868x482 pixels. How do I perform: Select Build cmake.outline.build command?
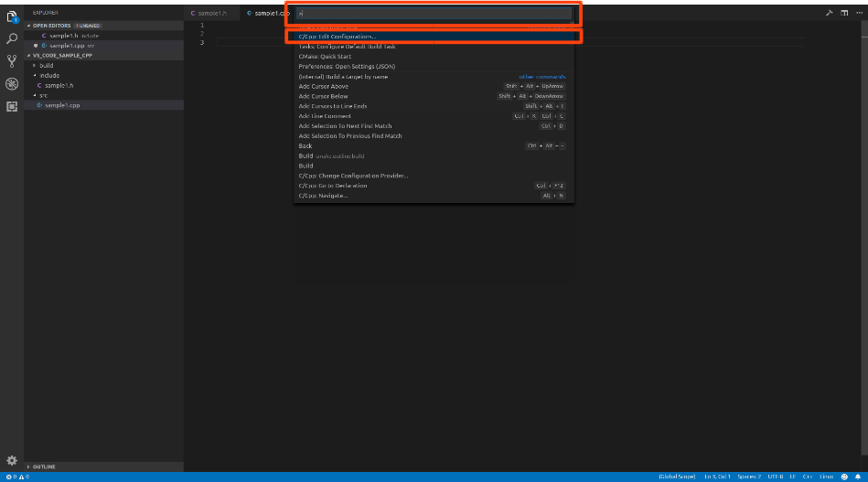pyautogui.click(x=434, y=156)
